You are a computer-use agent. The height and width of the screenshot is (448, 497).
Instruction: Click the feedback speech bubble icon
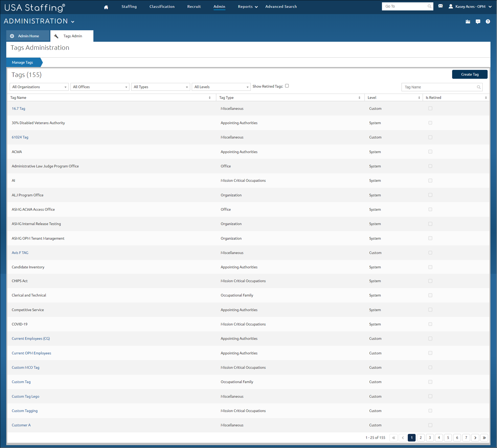[478, 22]
